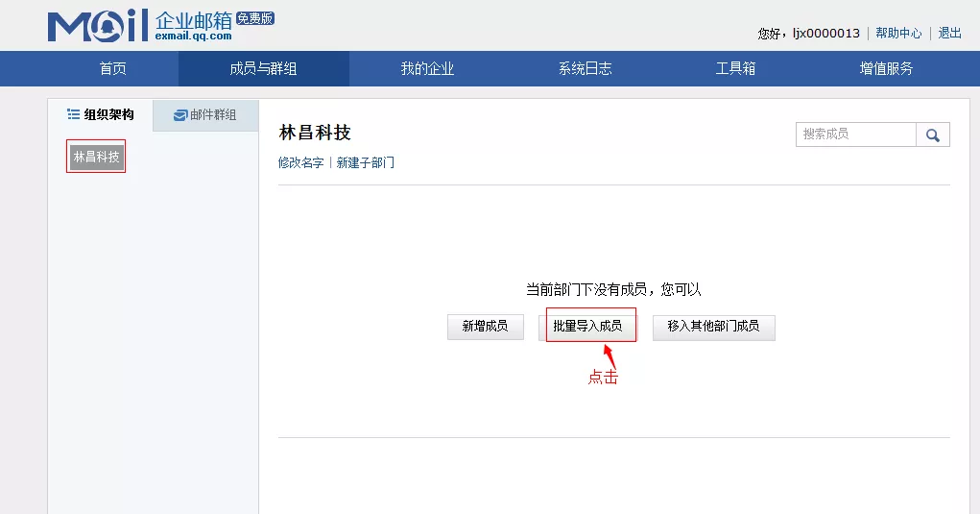980x514 pixels.
Task: Click the 批量导入成员 button
Action: pos(587,327)
